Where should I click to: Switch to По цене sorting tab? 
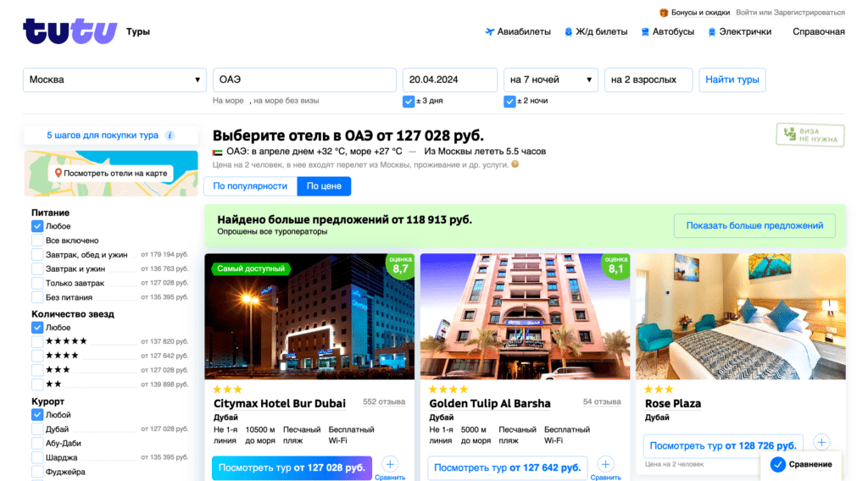click(324, 186)
